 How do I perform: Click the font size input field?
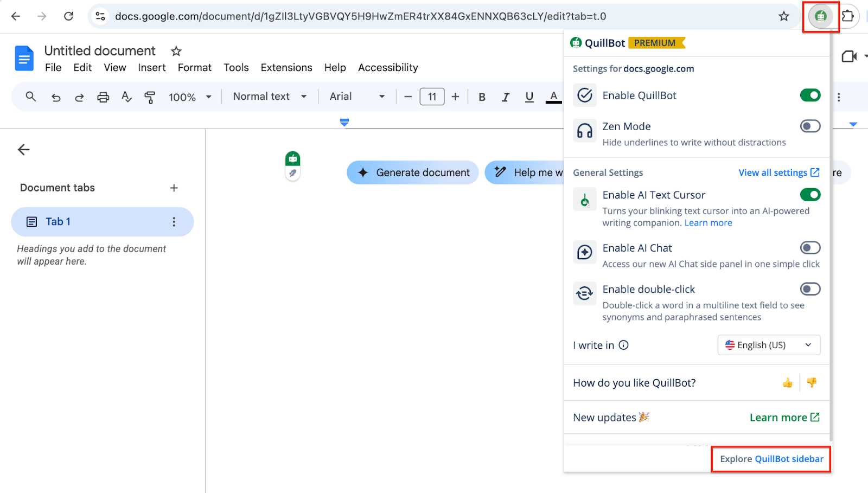(x=432, y=97)
